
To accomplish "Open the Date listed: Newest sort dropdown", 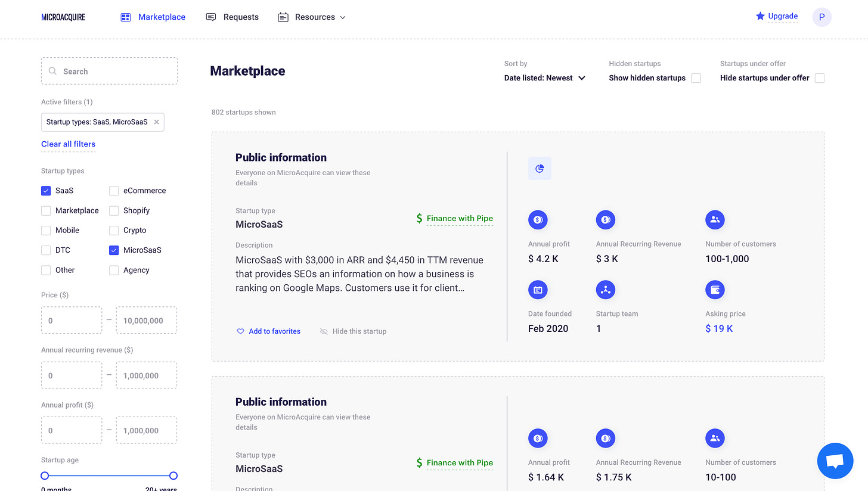I will (x=545, y=78).
